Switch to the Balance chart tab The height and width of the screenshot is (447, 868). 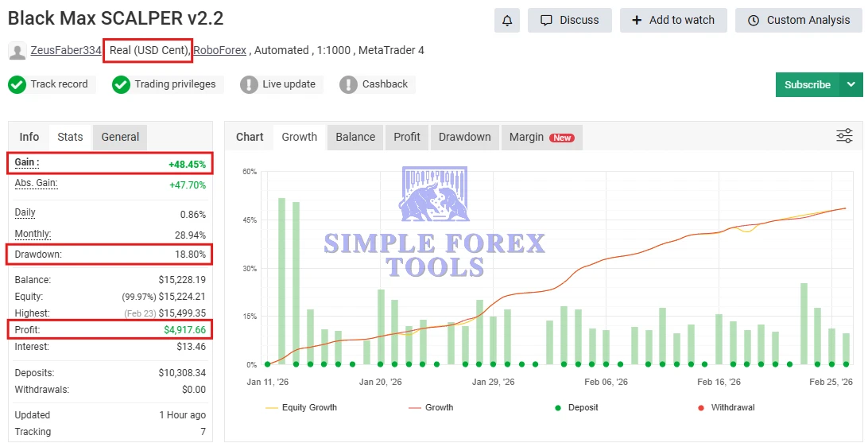pyautogui.click(x=355, y=137)
